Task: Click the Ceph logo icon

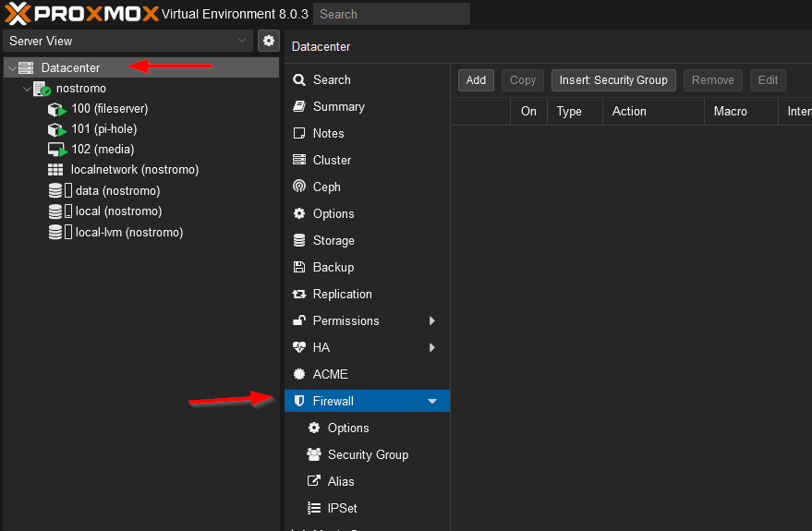Action: point(299,187)
